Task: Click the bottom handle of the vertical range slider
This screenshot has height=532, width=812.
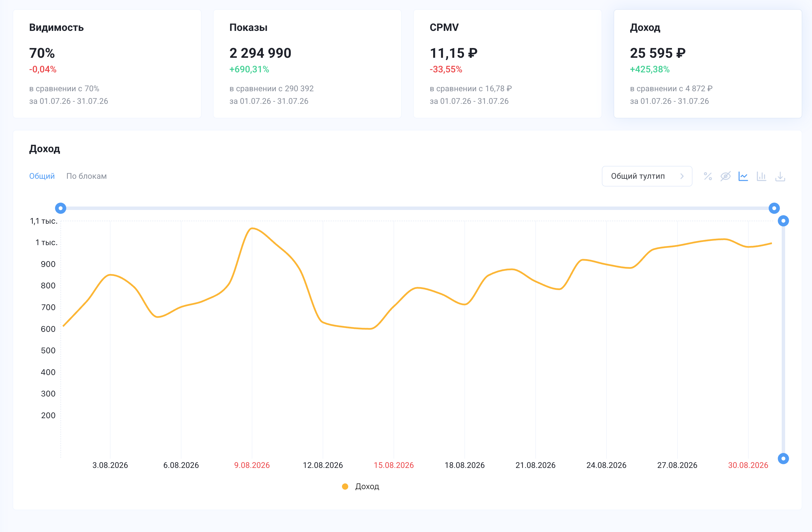Action: tap(783, 458)
